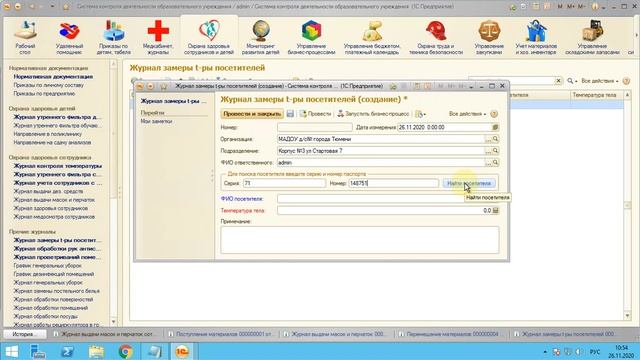Open Мои заметки in dialog navigation panel
The height and width of the screenshot is (360, 640).
pos(156,121)
